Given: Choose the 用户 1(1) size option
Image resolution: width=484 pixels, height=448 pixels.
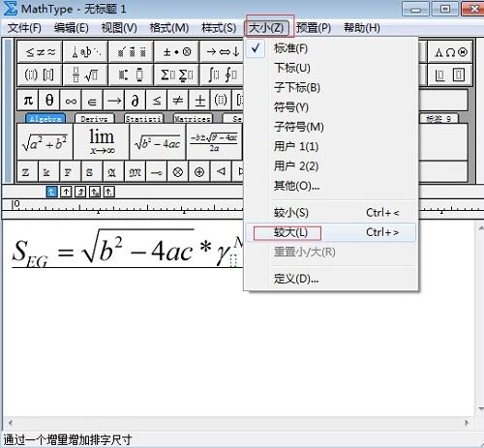Looking at the screenshot, I should [x=331, y=147].
